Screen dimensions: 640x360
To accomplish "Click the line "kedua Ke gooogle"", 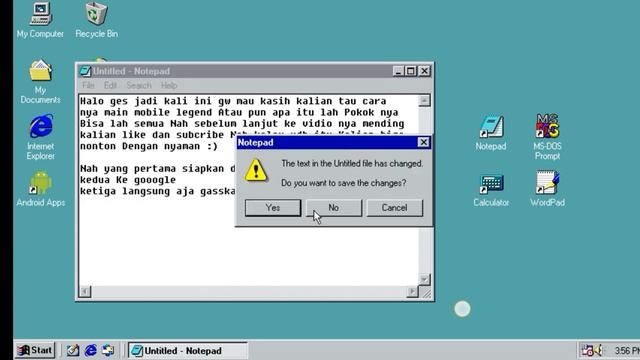I will (x=128, y=180).
